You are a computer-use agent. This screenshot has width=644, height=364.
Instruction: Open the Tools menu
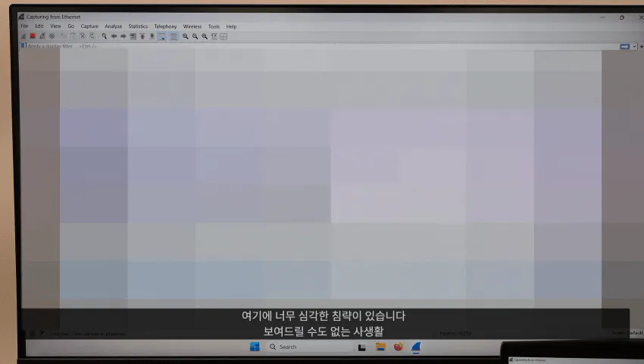pyautogui.click(x=214, y=26)
